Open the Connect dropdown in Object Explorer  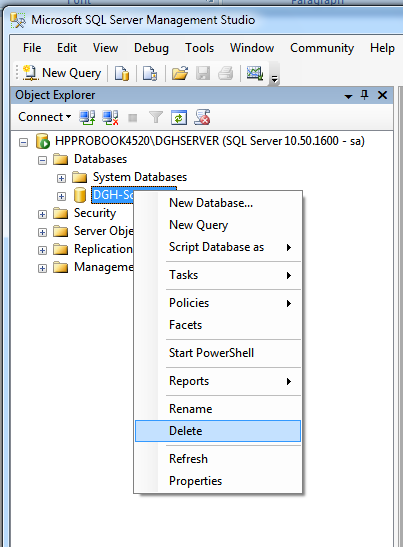pos(44,117)
